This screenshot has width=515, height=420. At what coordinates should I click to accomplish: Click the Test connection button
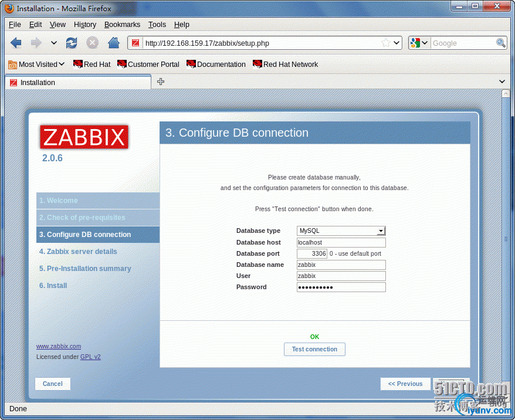click(x=314, y=350)
